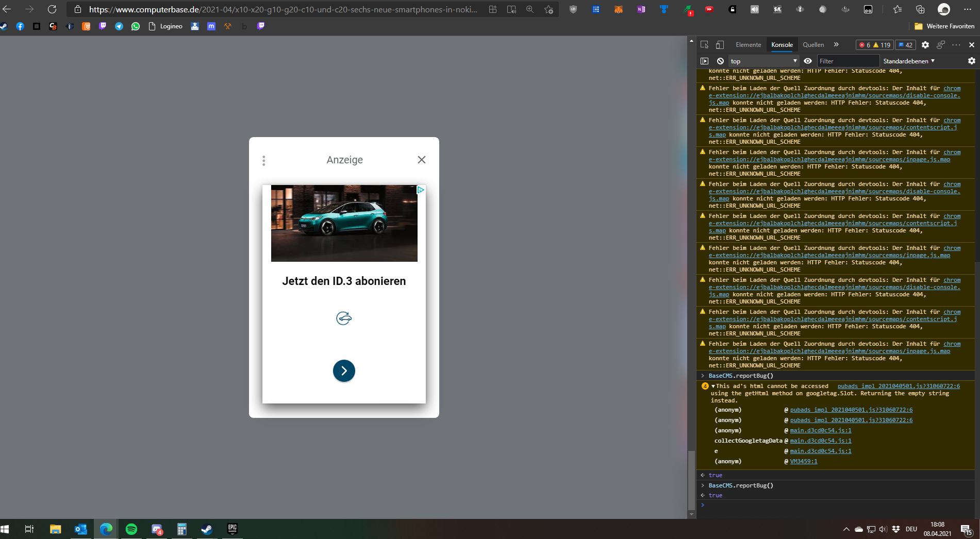Open the Windows Start menu
Screen dimensions: 980x539
5,529
